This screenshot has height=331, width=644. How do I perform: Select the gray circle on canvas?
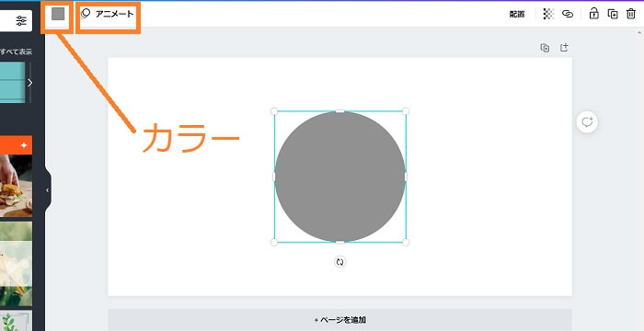click(340, 177)
